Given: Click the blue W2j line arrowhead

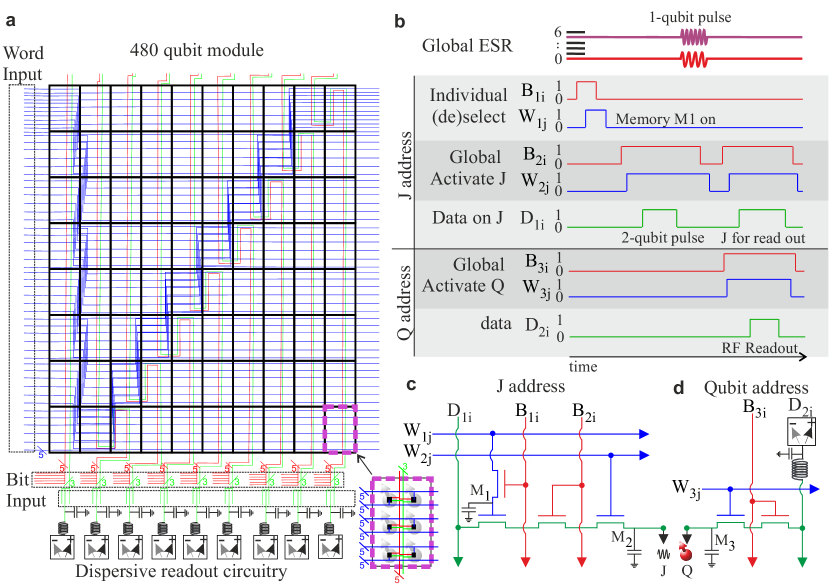Looking at the screenshot, I should tap(644, 455).
